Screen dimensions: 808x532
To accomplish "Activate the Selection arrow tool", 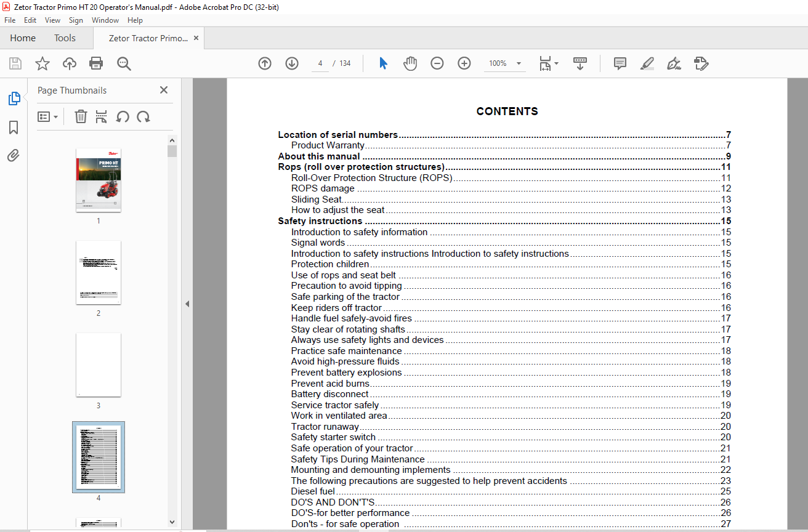I will click(383, 63).
